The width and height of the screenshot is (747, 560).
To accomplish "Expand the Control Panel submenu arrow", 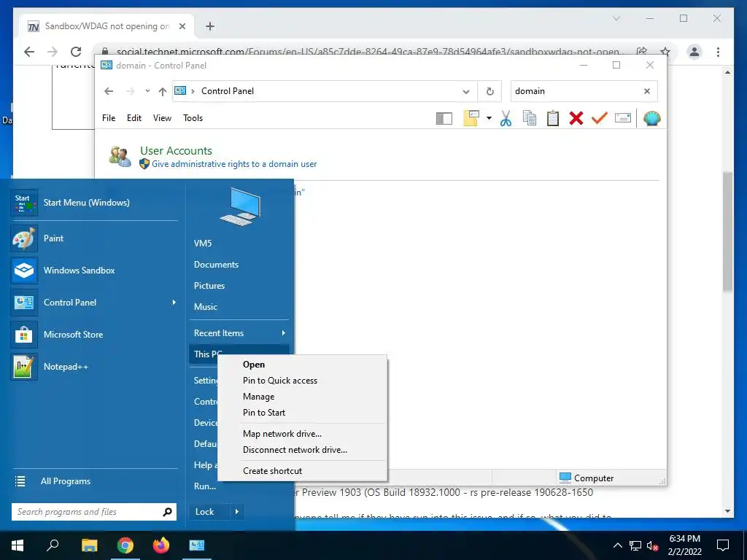I will [x=174, y=303].
